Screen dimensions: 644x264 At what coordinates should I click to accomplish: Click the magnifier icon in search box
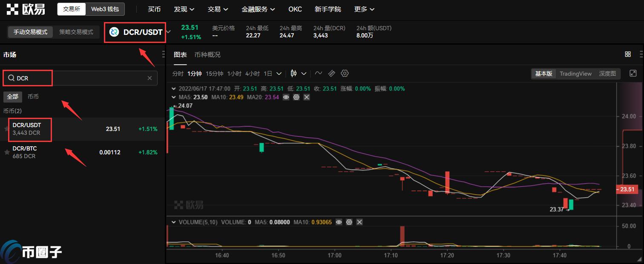(x=11, y=78)
